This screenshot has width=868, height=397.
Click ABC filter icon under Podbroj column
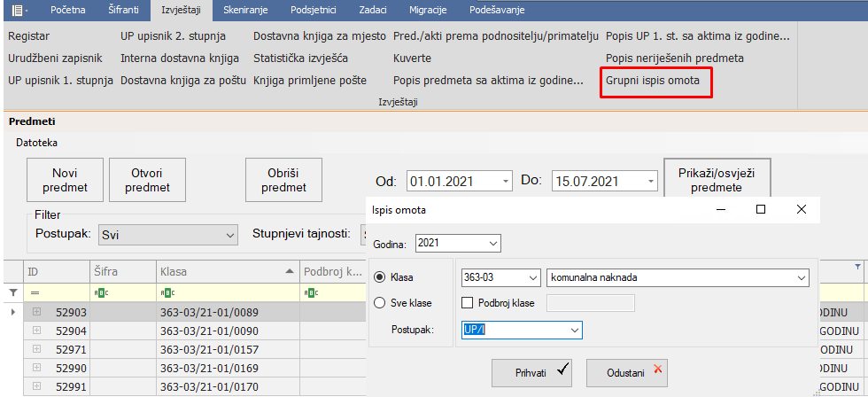(310, 292)
